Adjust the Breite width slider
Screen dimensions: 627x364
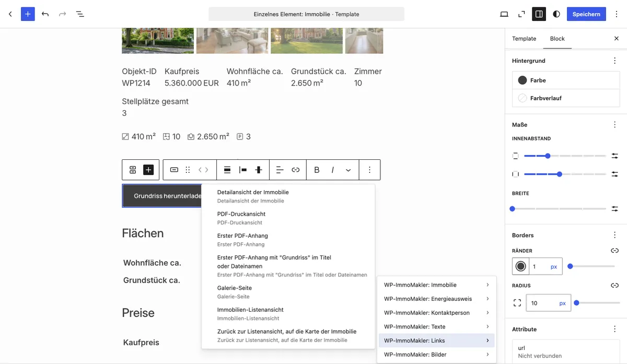(559, 209)
